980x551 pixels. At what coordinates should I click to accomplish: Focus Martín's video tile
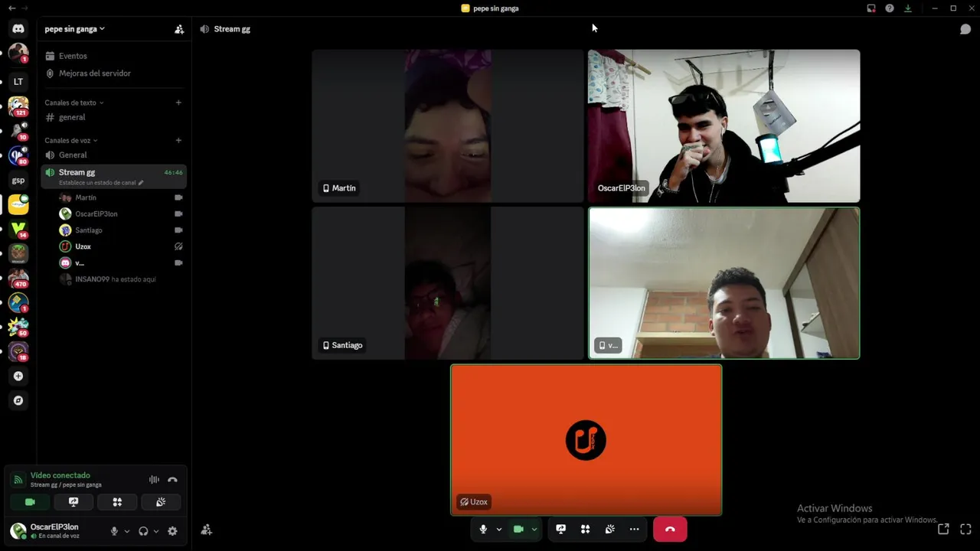point(448,126)
